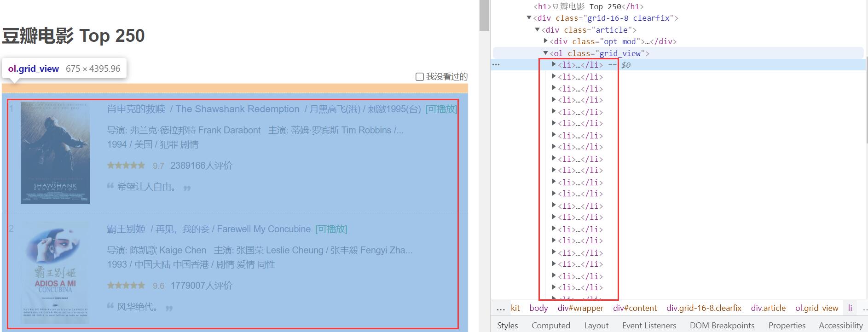This screenshot has height=332, width=868.
Task: Click the quote text 希望让人自由。
Action: point(147,187)
